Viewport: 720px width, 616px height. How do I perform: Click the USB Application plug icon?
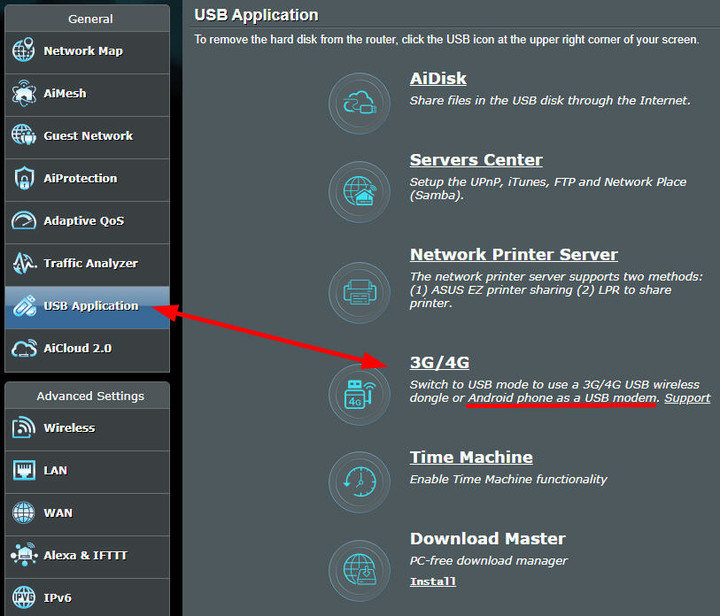click(x=24, y=306)
